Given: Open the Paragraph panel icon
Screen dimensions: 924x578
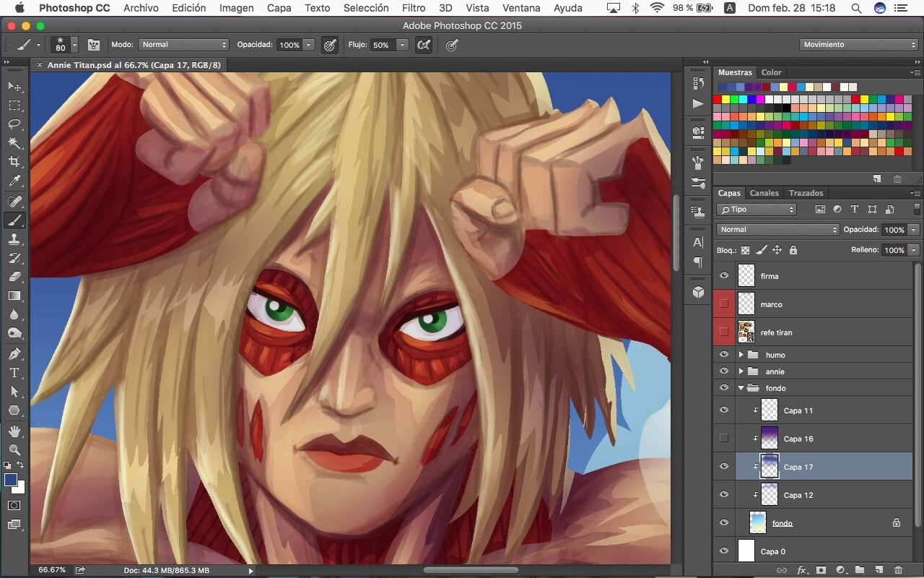Looking at the screenshot, I should [x=698, y=262].
